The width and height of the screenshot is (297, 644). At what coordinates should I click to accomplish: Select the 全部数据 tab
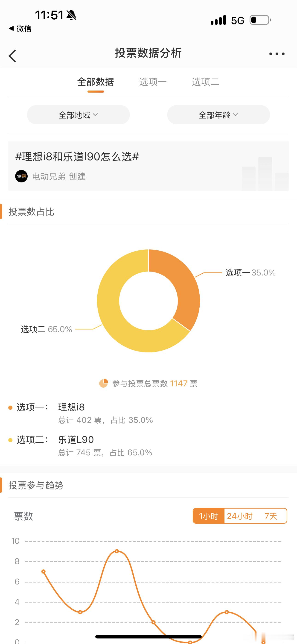96,82
